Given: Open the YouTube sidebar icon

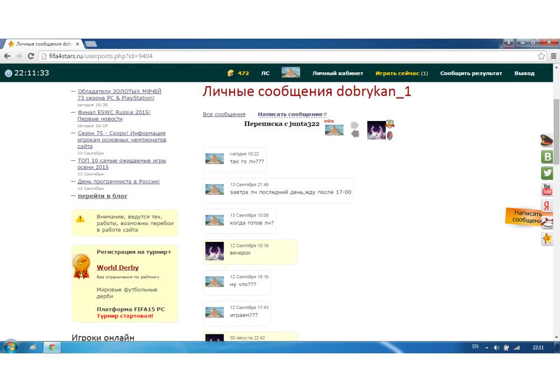Looking at the screenshot, I should [x=547, y=190].
